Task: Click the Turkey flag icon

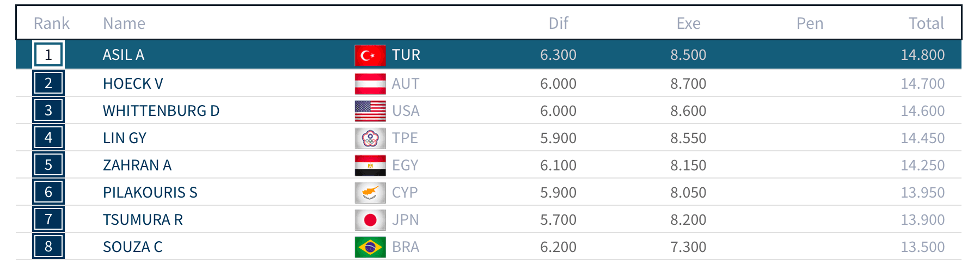Action: click(370, 55)
